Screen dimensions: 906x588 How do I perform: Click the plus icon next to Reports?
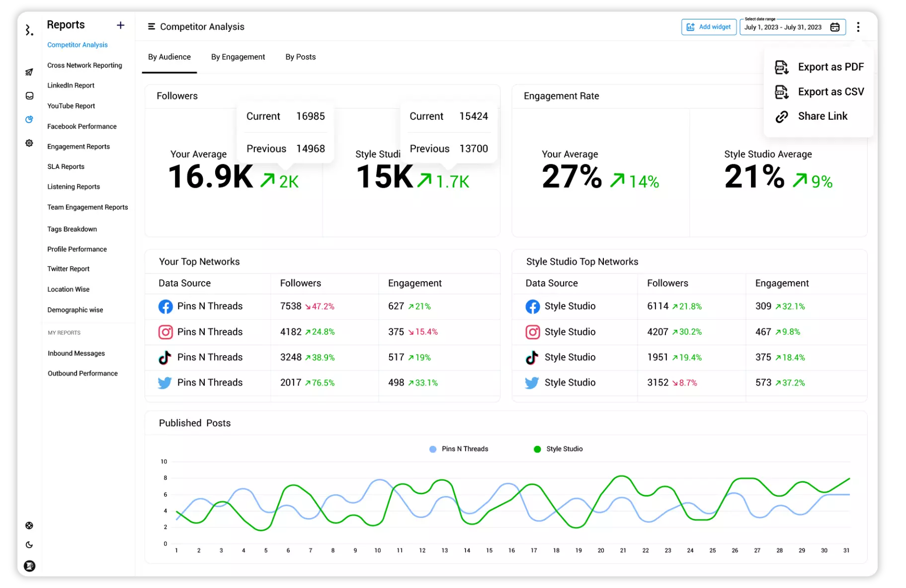tap(120, 25)
